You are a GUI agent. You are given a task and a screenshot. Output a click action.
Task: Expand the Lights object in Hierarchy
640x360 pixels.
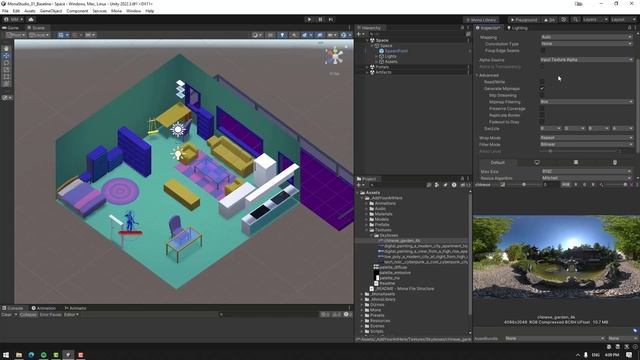click(376, 56)
